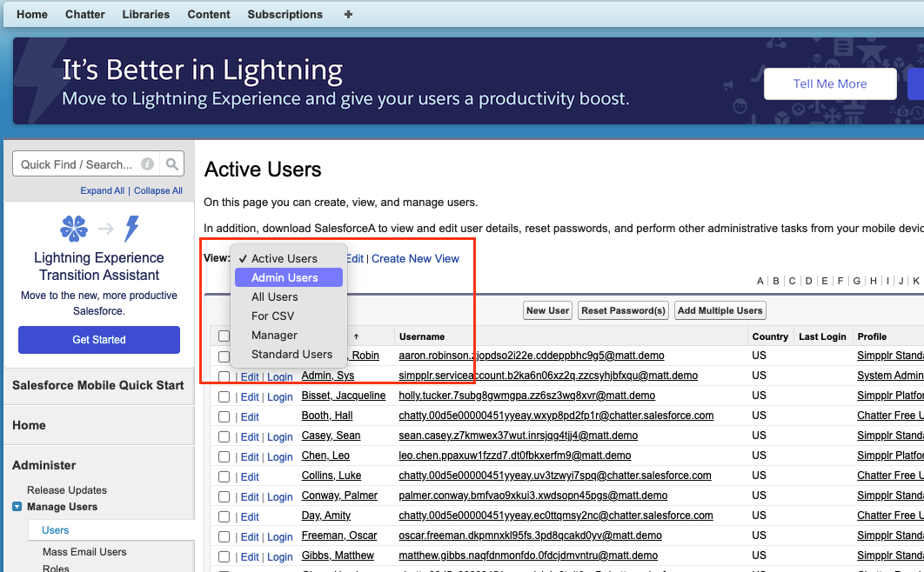This screenshot has width=924, height=572.
Task: Click the Last Login column header
Action: click(823, 336)
